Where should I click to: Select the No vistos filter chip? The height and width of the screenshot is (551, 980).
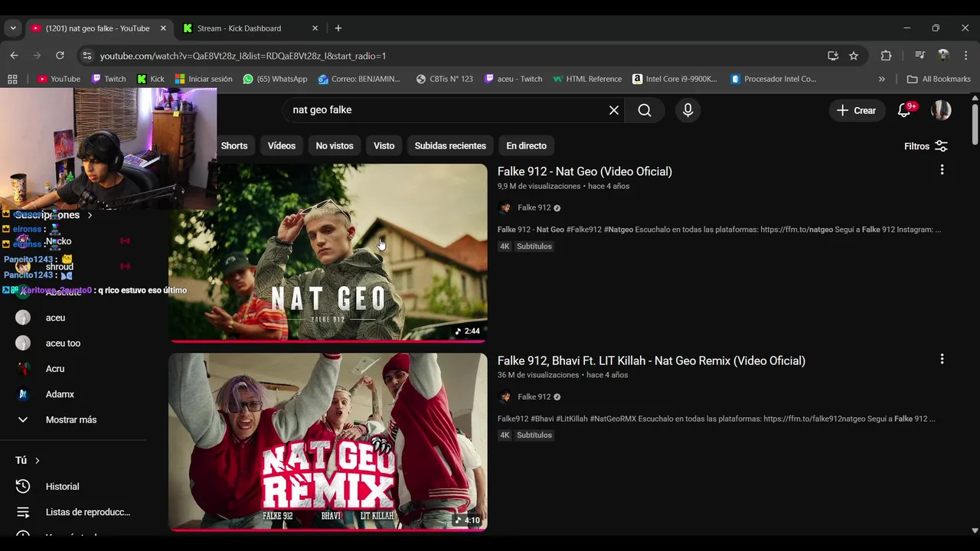click(335, 146)
